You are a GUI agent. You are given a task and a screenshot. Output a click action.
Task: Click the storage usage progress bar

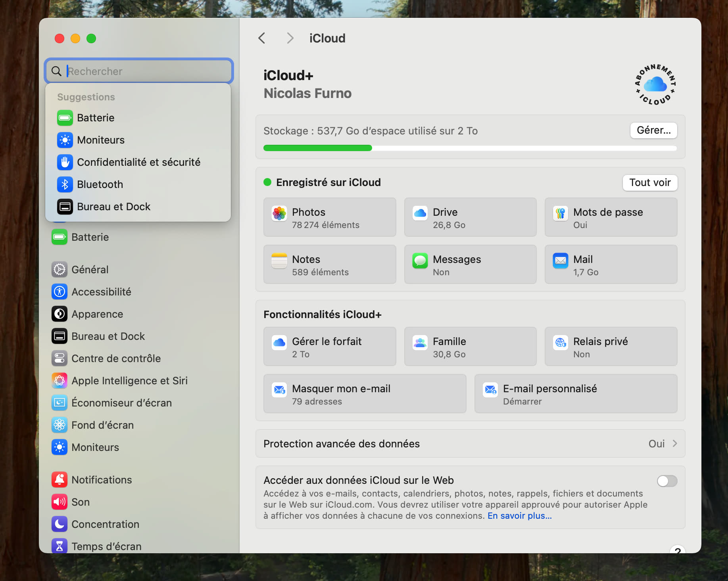click(469, 148)
